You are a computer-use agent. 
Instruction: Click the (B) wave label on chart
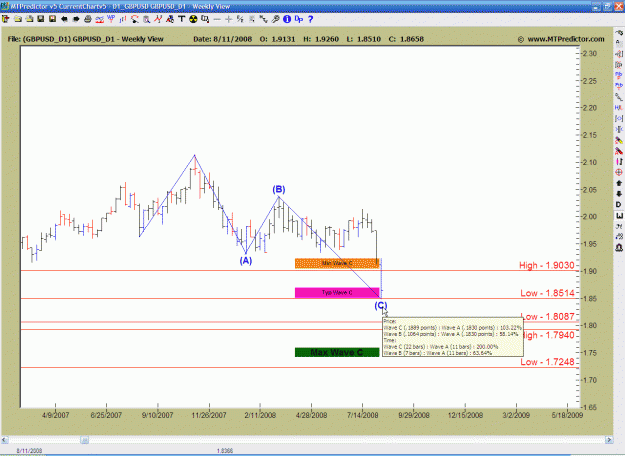pos(279,189)
